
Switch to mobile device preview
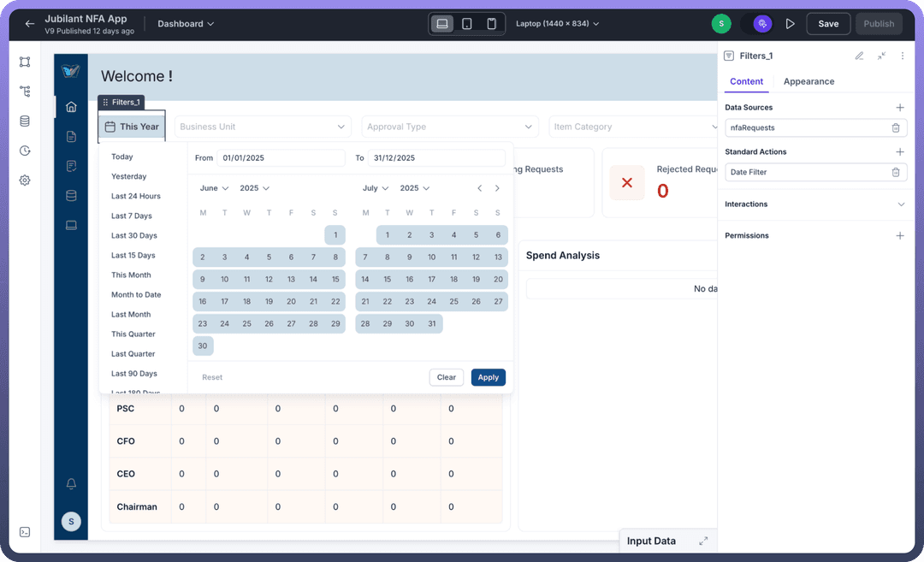[x=492, y=24]
